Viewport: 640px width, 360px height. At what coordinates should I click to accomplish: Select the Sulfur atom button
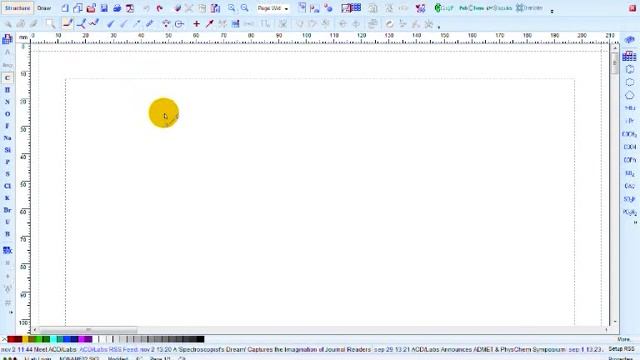[7, 174]
